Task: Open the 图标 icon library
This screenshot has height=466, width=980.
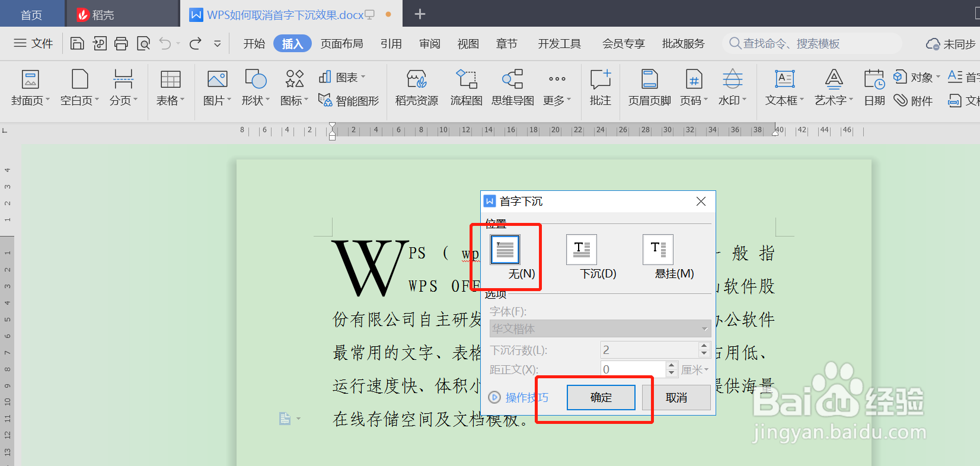Action: click(294, 88)
